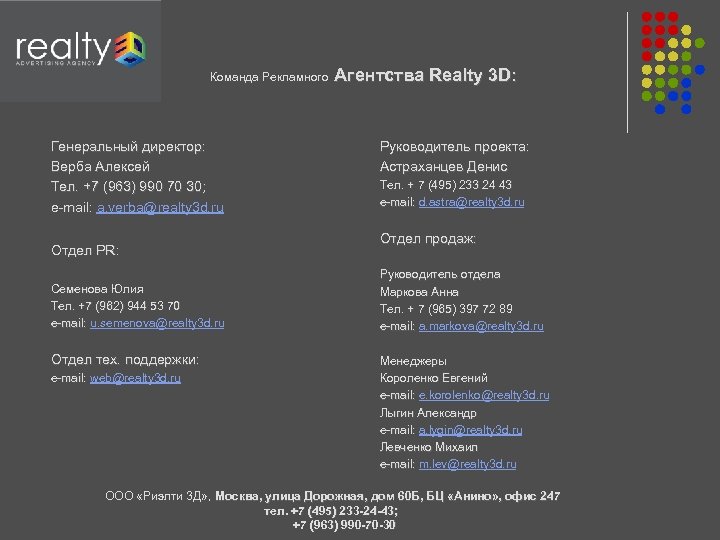Select the 'Руководитель проекта:' text

point(454,147)
